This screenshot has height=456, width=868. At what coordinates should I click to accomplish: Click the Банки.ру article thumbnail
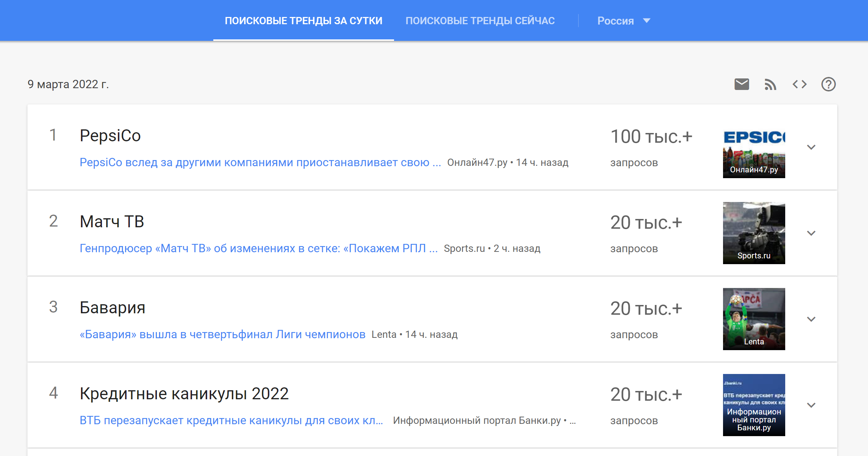[x=754, y=405]
